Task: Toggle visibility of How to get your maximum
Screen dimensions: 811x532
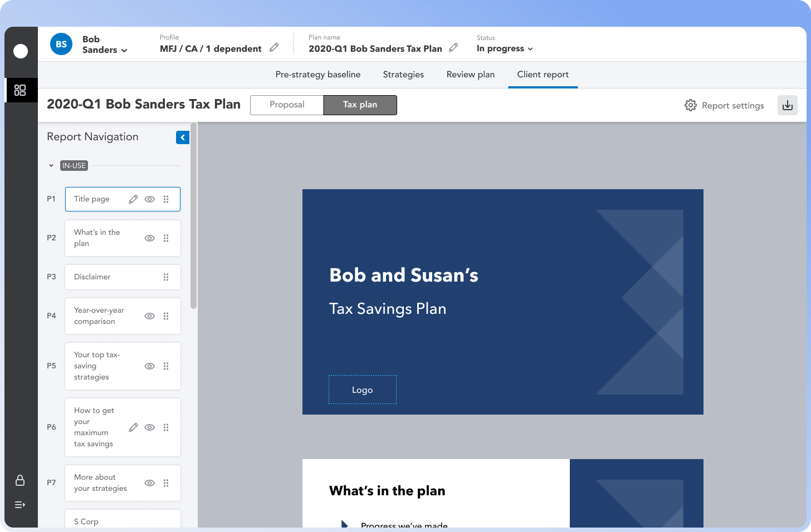Action: click(150, 427)
